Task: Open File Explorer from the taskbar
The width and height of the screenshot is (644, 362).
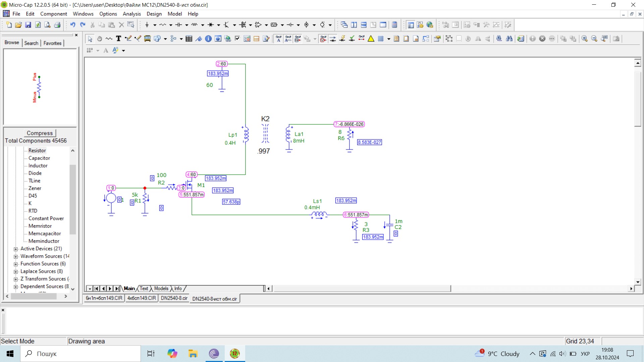Action: 193,354
